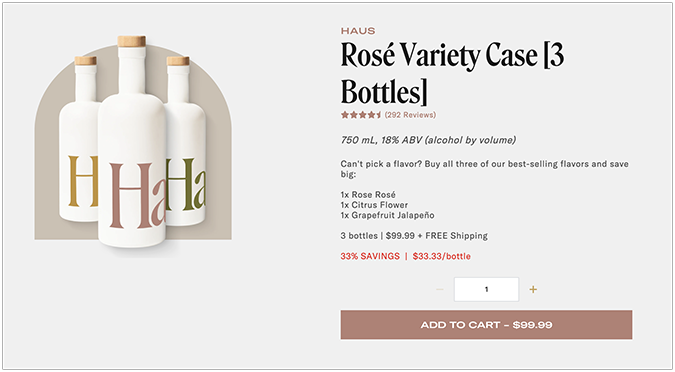
Task: Open the 292 Reviews link
Action: pyautogui.click(x=410, y=115)
